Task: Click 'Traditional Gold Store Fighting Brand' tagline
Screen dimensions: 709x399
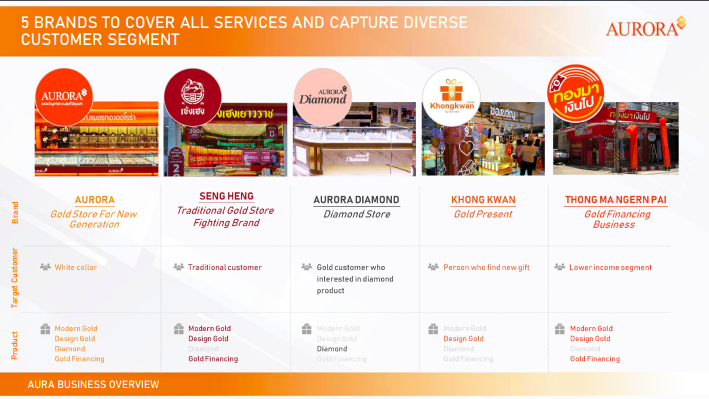Action: 226,217
